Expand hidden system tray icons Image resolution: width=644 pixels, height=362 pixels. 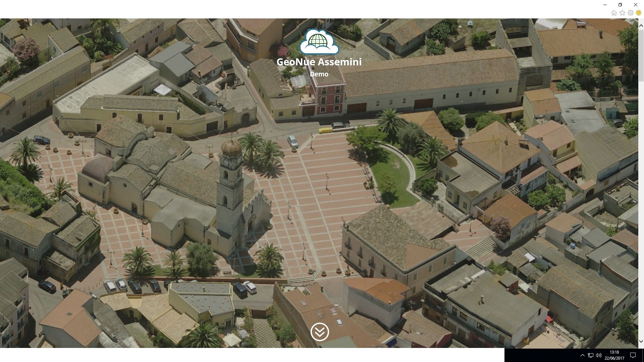coord(583,355)
